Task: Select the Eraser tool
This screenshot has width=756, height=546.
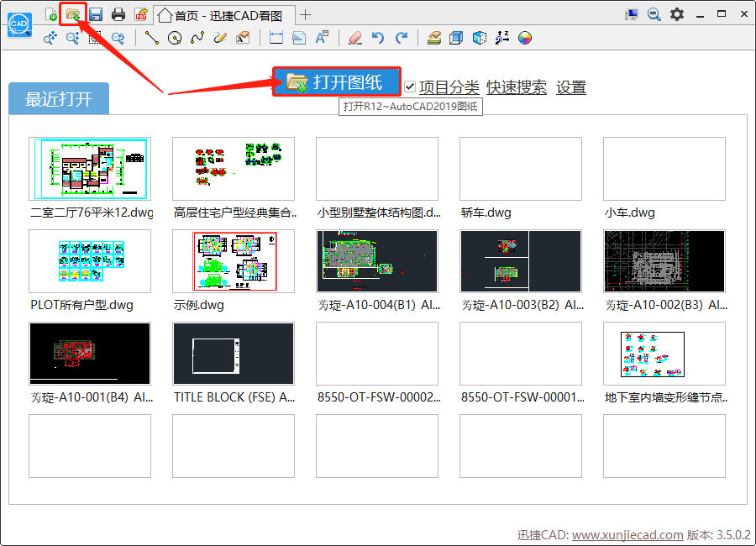Action: tap(355, 38)
